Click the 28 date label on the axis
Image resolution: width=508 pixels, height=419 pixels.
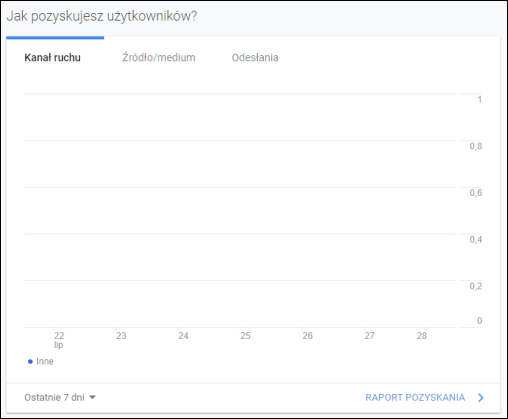[x=422, y=335]
